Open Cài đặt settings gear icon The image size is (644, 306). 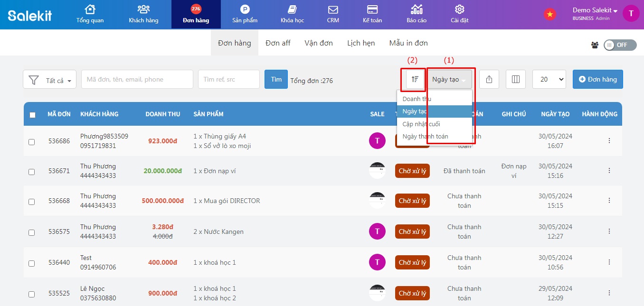coord(459,9)
